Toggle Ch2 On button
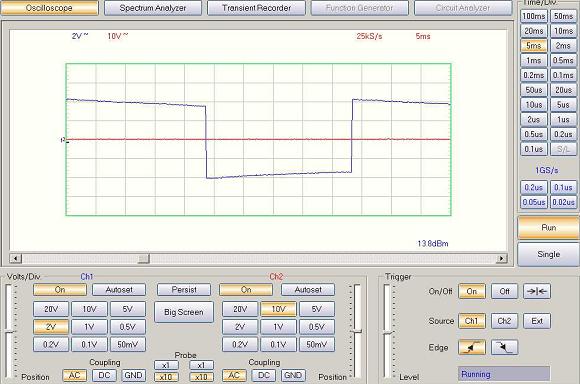Image resolution: width=580 pixels, height=384 pixels. [246, 290]
